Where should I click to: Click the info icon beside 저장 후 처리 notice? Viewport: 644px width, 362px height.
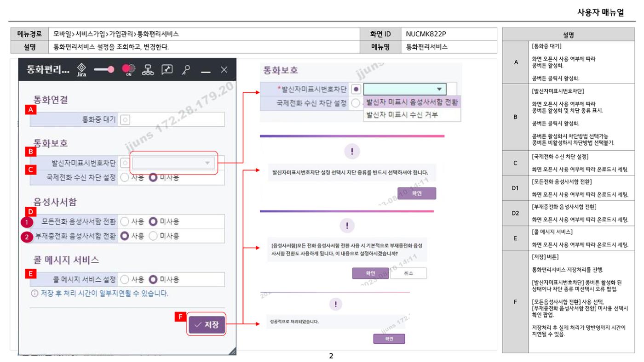(34, 293)
